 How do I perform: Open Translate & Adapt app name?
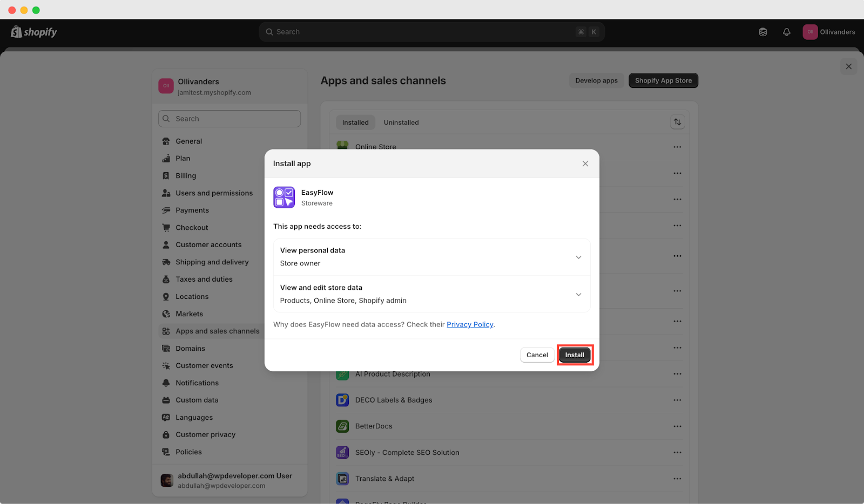click(384, 479)
